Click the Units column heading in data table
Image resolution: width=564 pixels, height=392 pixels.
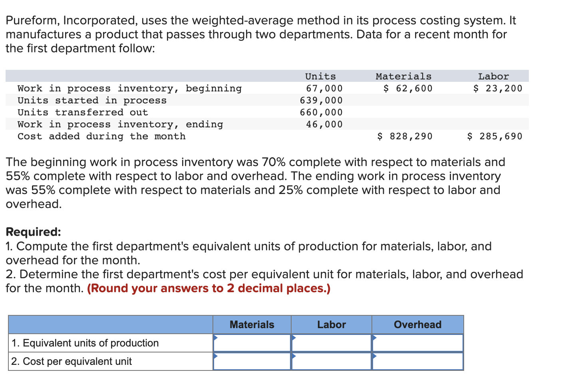coord(320,76)
